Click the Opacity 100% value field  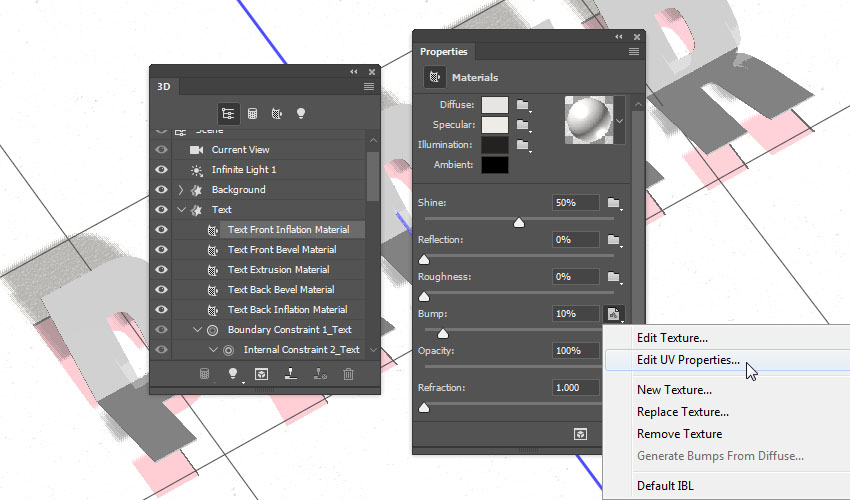click(576, 351)
